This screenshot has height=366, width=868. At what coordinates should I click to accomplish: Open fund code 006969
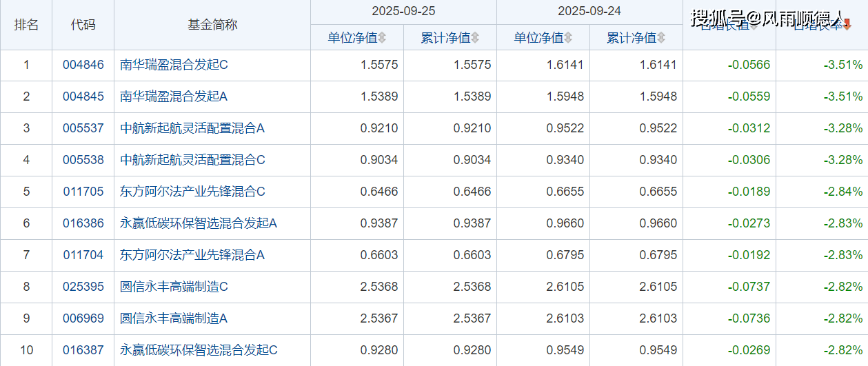[83, 318]
